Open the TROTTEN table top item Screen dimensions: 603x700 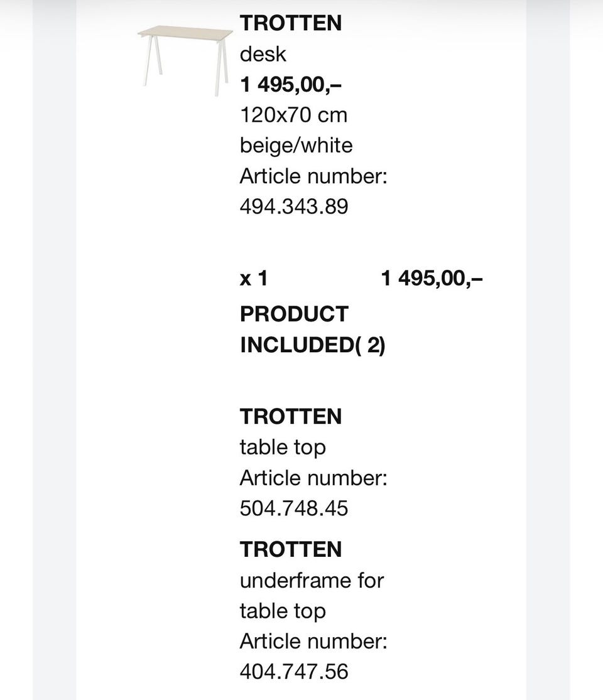[x=291, y=416]
